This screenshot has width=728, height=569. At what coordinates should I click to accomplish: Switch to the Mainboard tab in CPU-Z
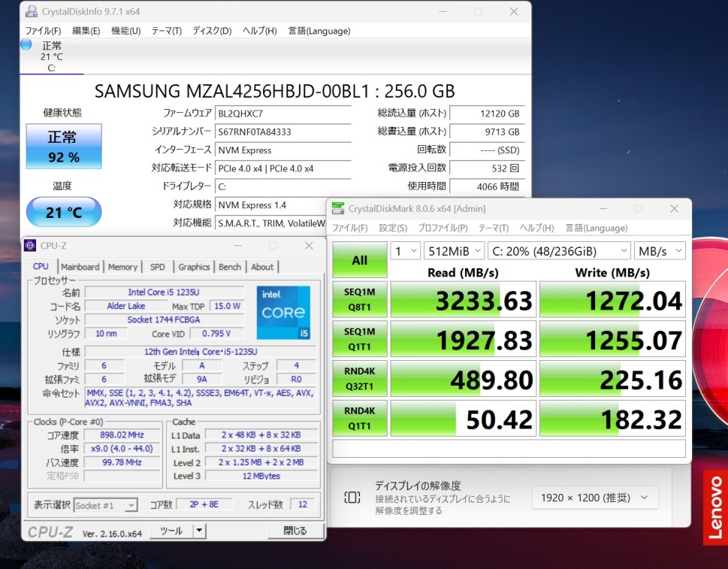(80, 267)
